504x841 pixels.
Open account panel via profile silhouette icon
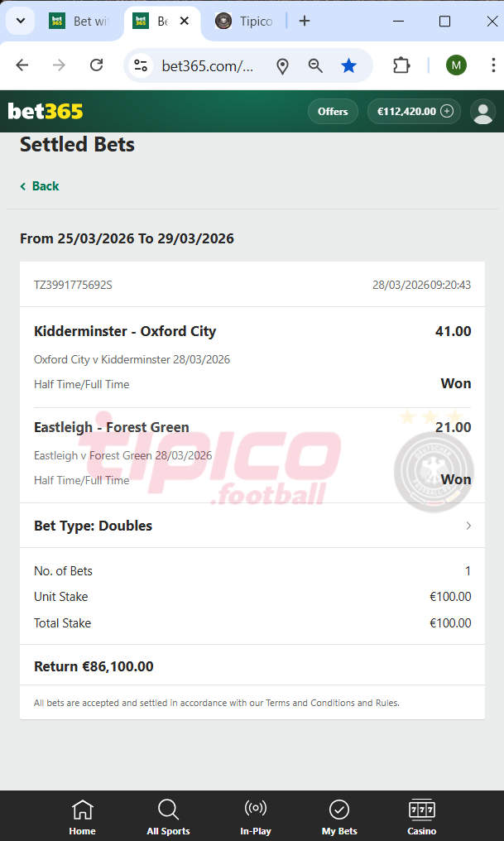[x=482, y=111]
